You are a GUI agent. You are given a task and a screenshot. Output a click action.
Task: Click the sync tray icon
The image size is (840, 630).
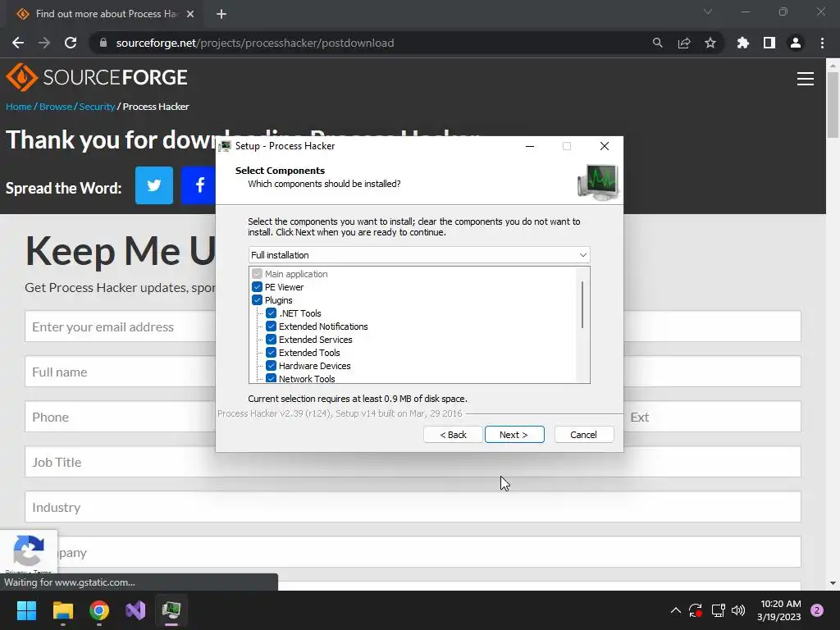(696, 610)
